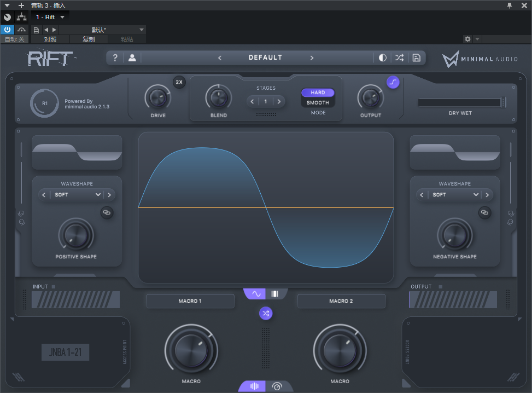
Task: Click the BLEND knob
Action: [x=219, y=98]
